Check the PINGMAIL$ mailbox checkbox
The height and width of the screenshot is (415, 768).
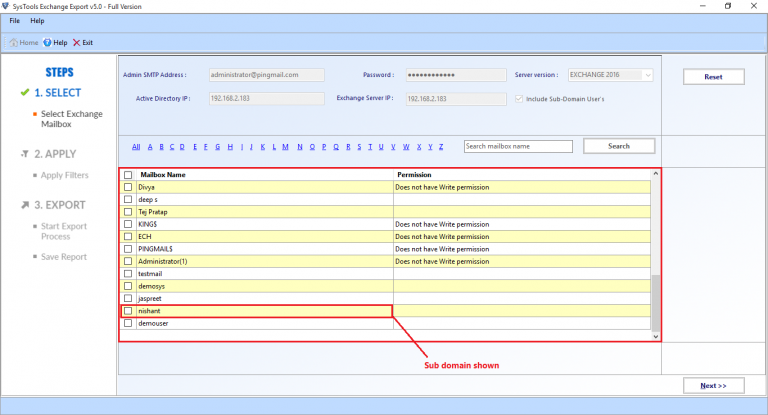[x=128, y=249]
